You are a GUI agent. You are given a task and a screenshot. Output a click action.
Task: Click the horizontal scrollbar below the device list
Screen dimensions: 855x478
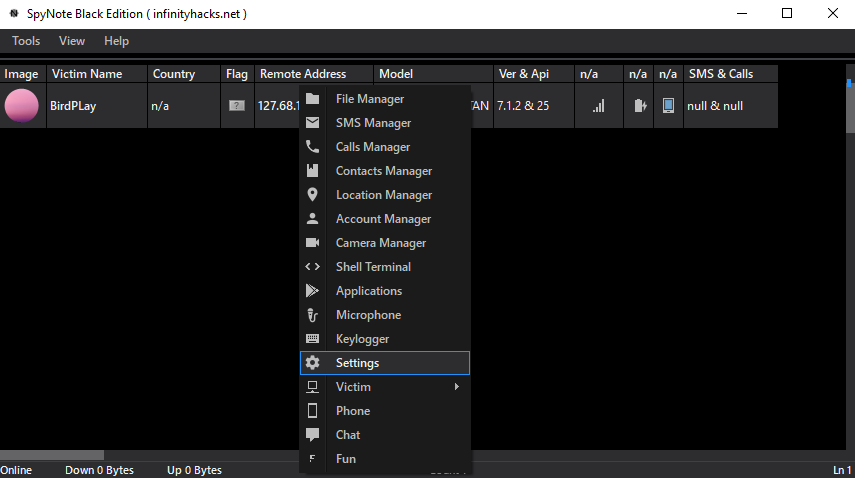pos(52,455)
